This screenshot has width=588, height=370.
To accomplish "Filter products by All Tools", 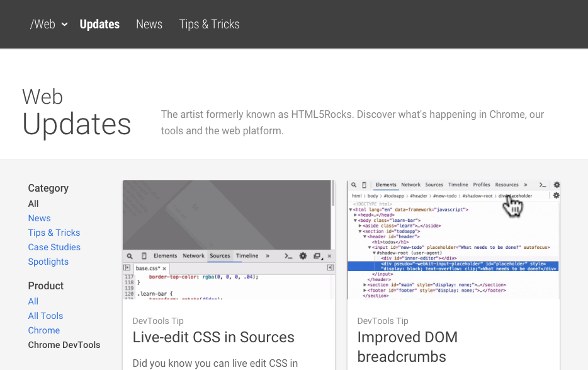I will coord(46,316).
